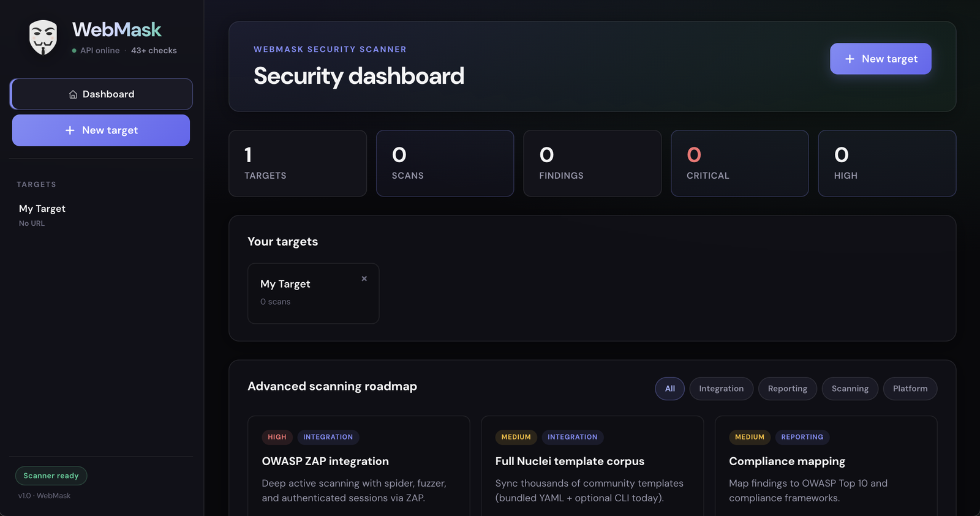Switch the roadmap filter to Platform

pyautogui.click(x=910, y=389)
